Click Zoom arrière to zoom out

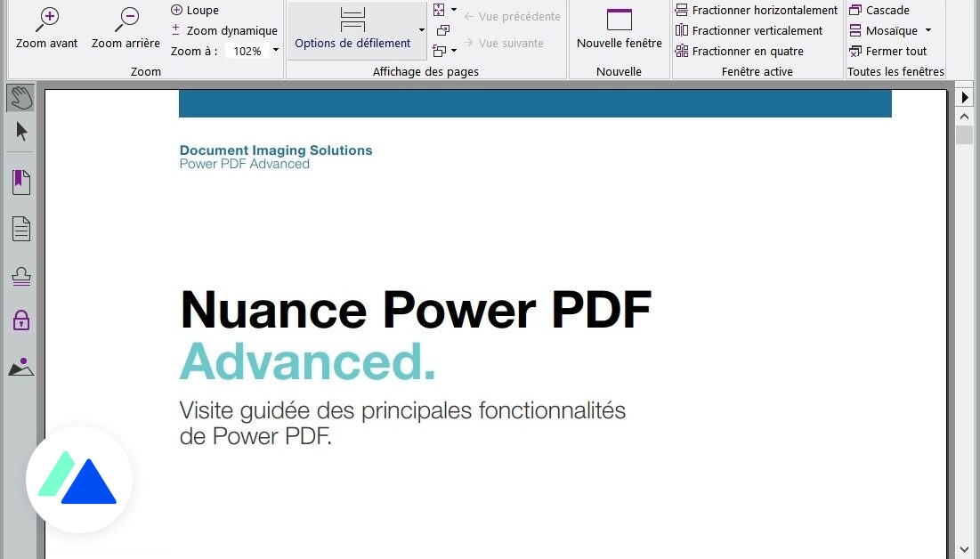[x=125, y=27]
